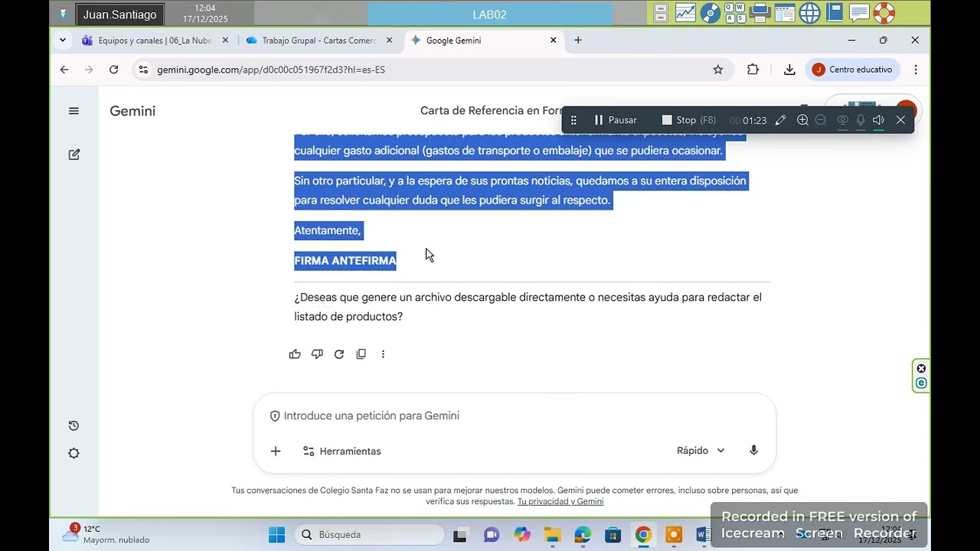Open Microsoft Word from the taskbar
This screenshot has width=980, height=551.
coord(704,535)
